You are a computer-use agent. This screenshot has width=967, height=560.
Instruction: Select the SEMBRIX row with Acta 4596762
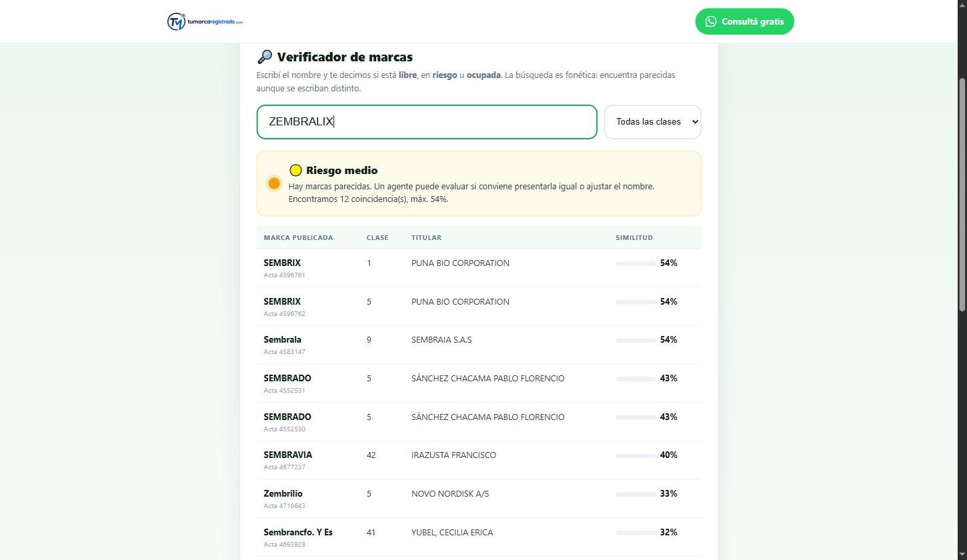(x=479, y=307)
